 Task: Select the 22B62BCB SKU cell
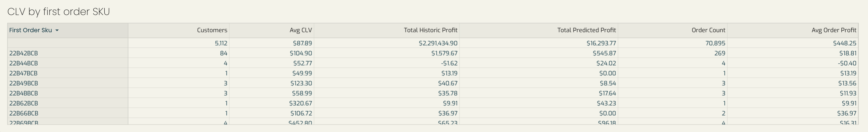pyautogui.click(x=68, y=103)
